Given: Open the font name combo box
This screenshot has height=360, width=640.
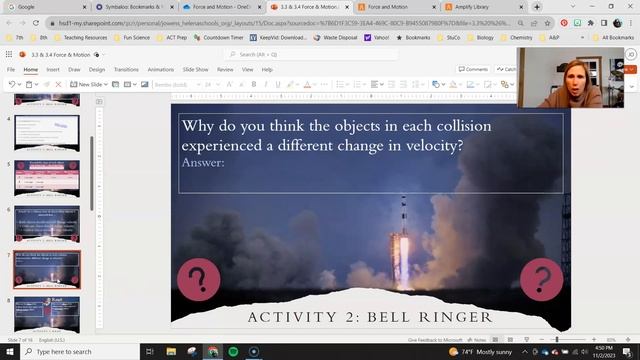Looking at the screenshot, I should (x=177, y=84).
